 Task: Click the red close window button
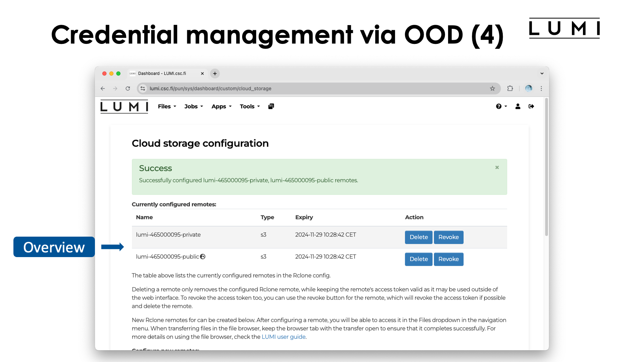tap(104, 73)
